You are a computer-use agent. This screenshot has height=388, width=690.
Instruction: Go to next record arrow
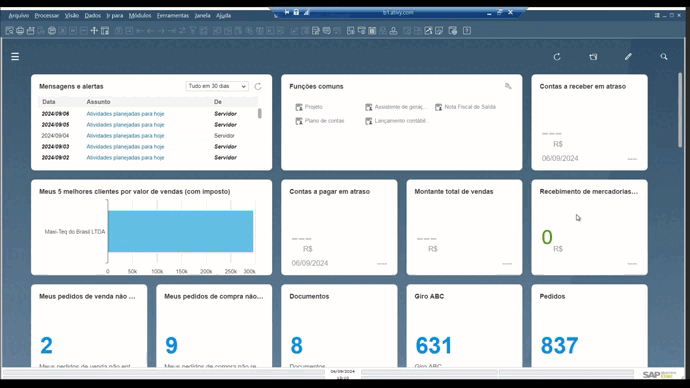(161, 31)
